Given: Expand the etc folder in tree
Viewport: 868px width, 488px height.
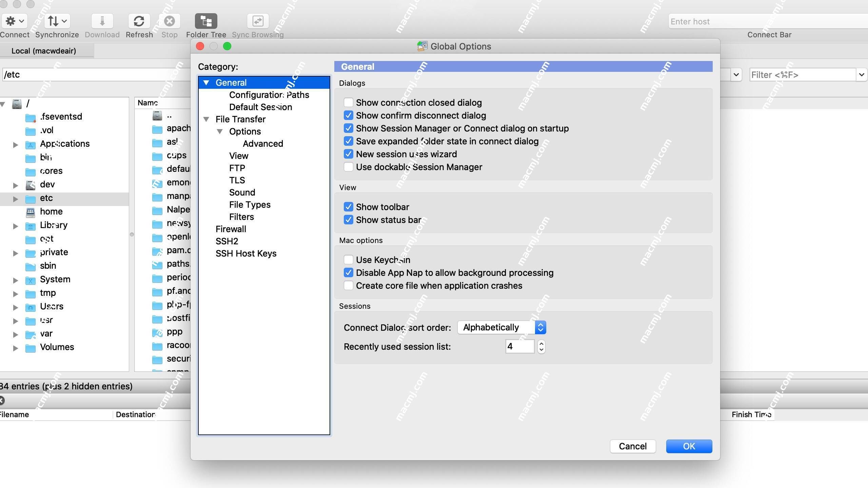Looking at the screenshot, I should tap(15, 199).
